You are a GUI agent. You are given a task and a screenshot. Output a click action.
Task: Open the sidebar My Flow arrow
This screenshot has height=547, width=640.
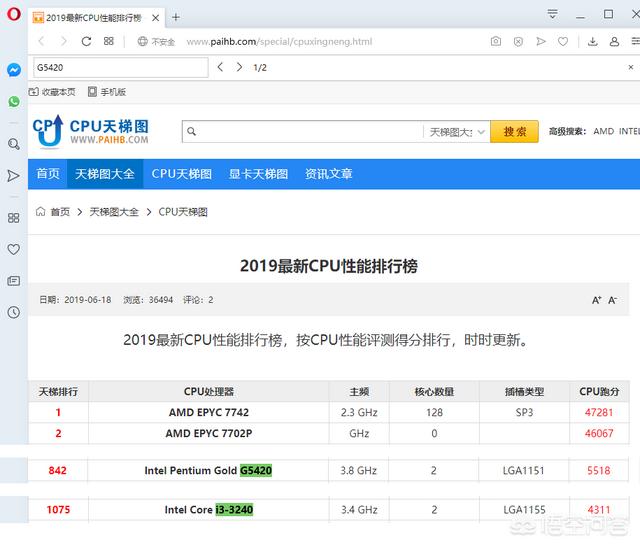coord(13,176)
